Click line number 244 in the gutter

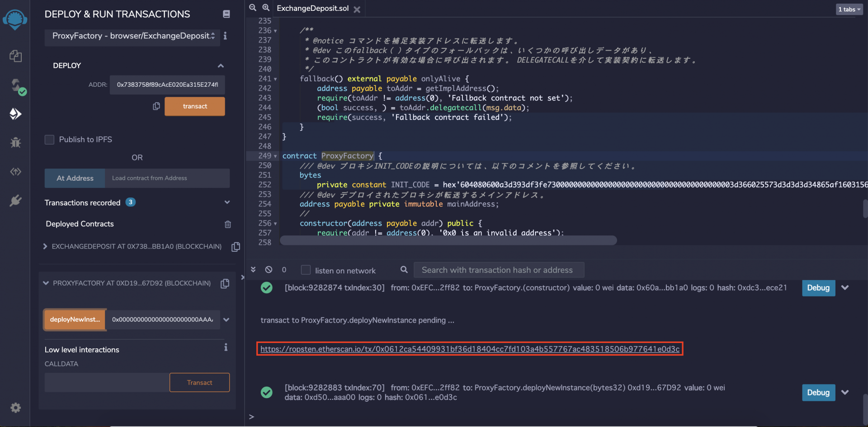(x=264, y=108)
